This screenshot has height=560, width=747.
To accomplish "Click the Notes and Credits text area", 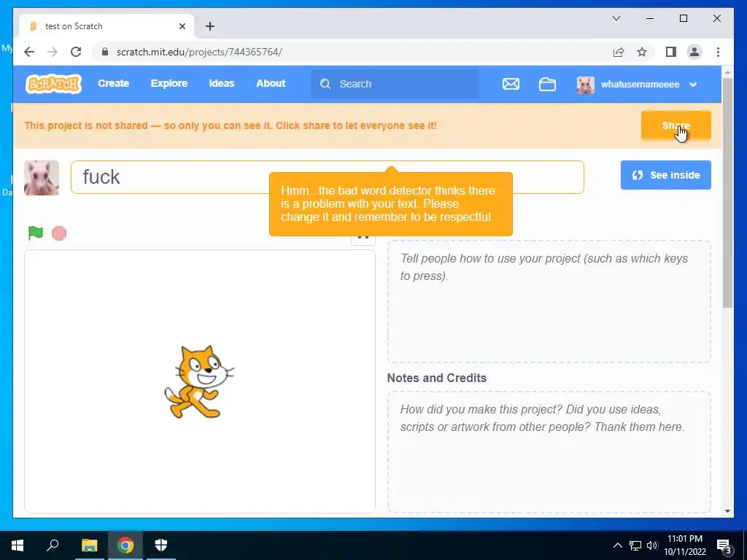I will tap(549, 452).
